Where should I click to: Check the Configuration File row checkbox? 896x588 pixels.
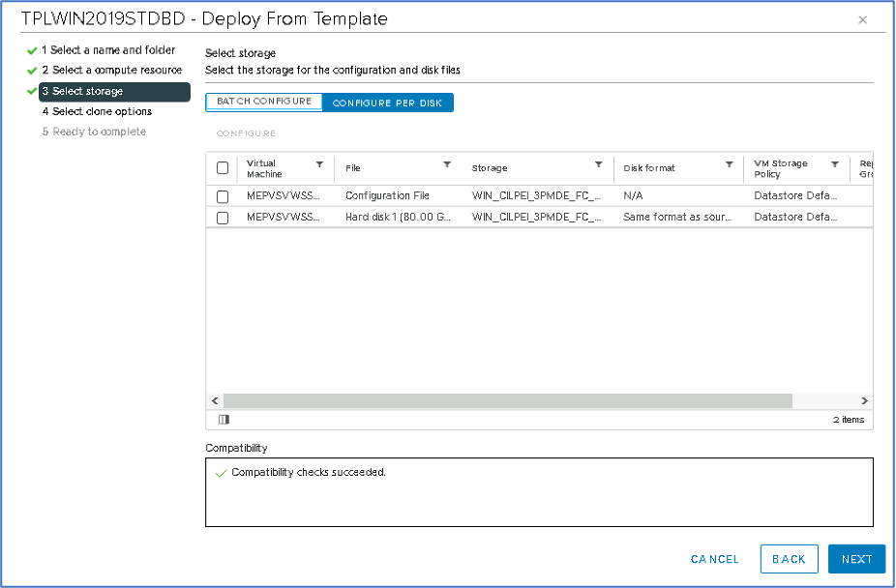point(223,196)
